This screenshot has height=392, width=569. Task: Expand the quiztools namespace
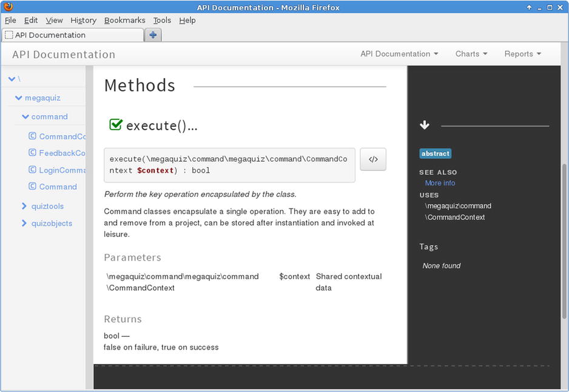point(25,206)
